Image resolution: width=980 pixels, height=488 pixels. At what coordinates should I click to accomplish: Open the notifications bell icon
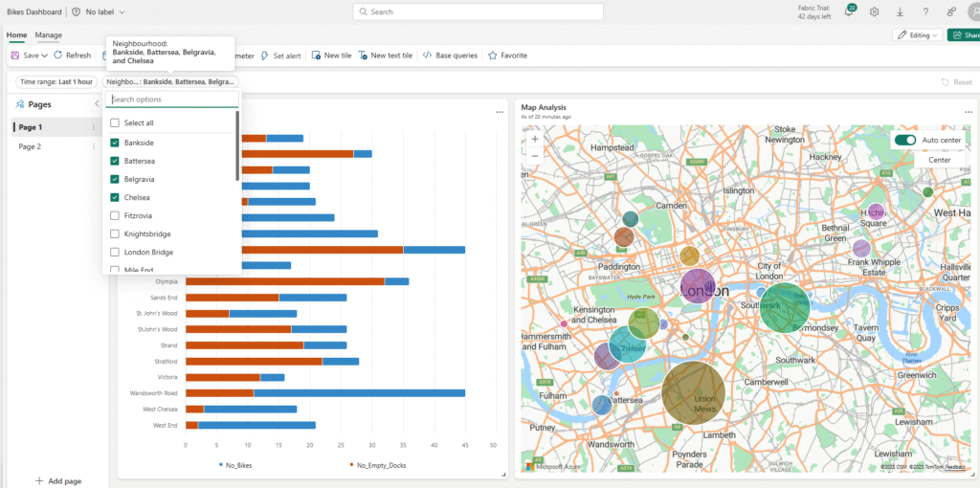[x=849, y=11]
